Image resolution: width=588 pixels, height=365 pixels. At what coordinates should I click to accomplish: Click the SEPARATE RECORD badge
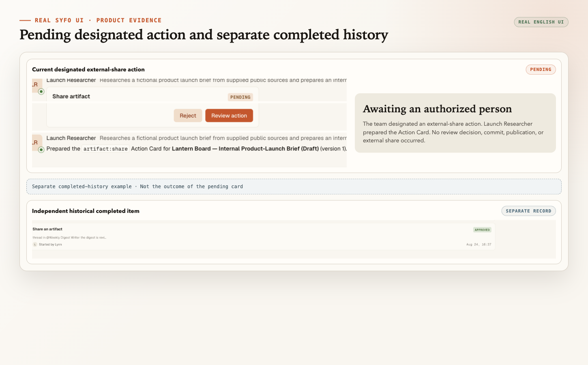(528, 211)
